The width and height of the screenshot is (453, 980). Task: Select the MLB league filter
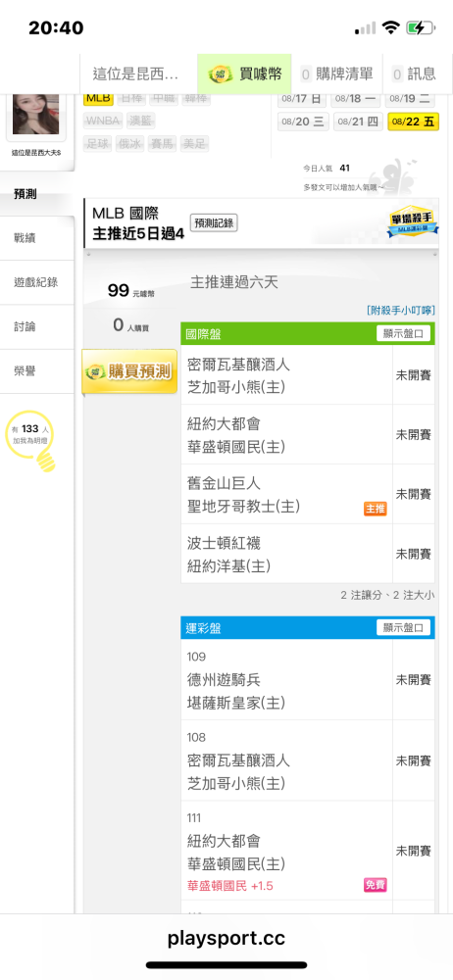(98, 98)
